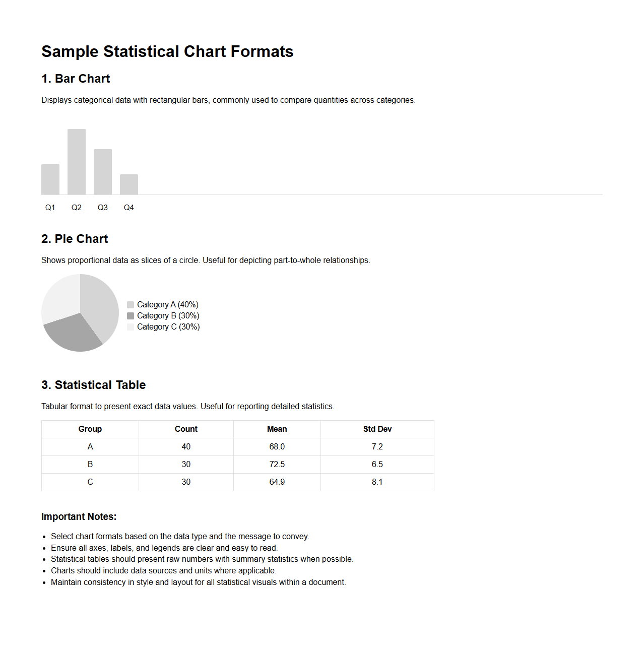Click the Category A legend color swatch
This screenshot has height=655, width=644.
(x=131, y=305)
